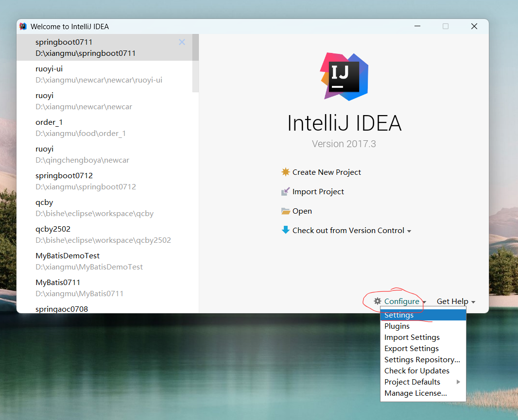Screen dimensions: 518x420
Task: Click Import Project link
Action: pos(318,191)
